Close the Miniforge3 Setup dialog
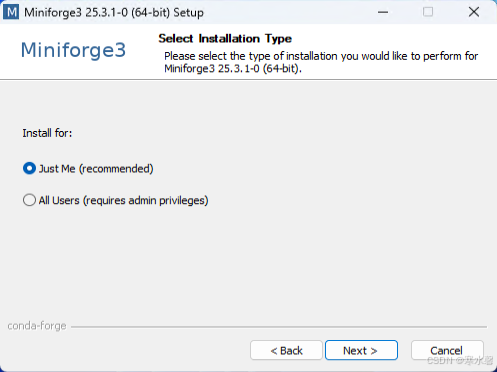This screenshot has height=372, width=497. 474,12
